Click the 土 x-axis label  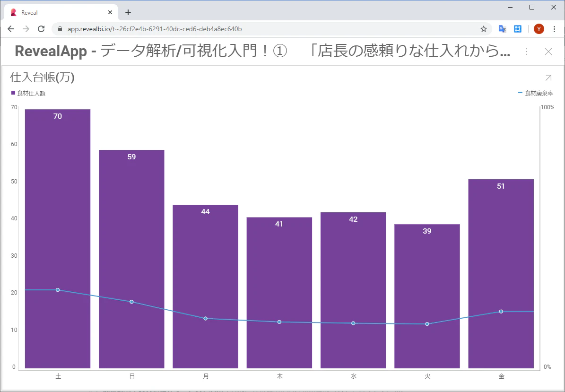point(58,376)
